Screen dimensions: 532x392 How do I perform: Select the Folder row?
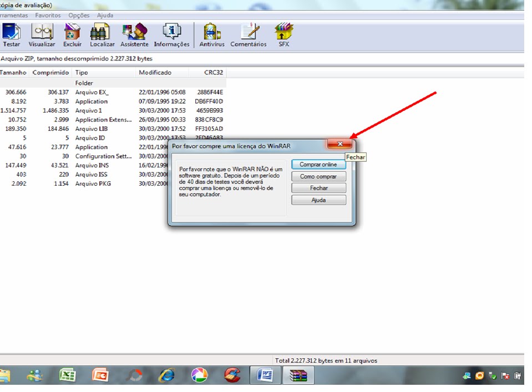pyautogui.click(x=113, y=83)
